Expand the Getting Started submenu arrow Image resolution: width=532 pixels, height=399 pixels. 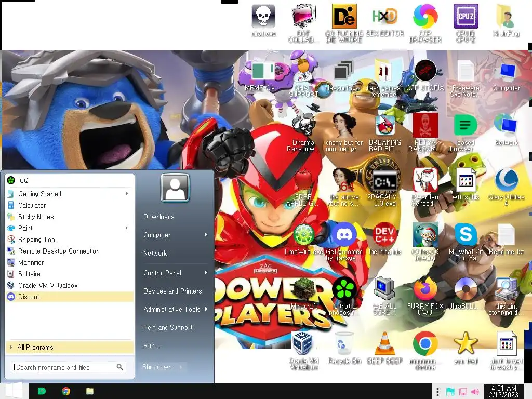127,194
